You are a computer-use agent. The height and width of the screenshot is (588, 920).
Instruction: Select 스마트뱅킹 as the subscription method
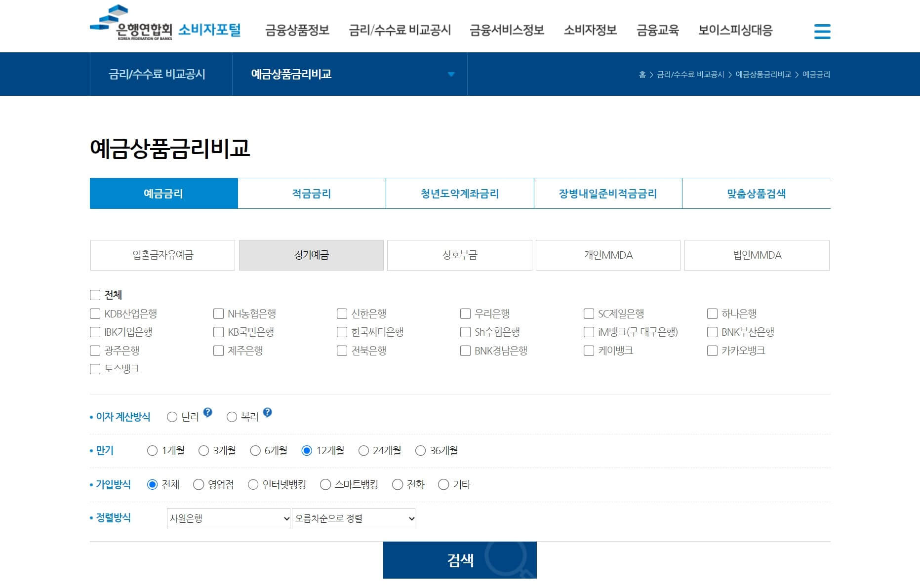pos(324,484)
